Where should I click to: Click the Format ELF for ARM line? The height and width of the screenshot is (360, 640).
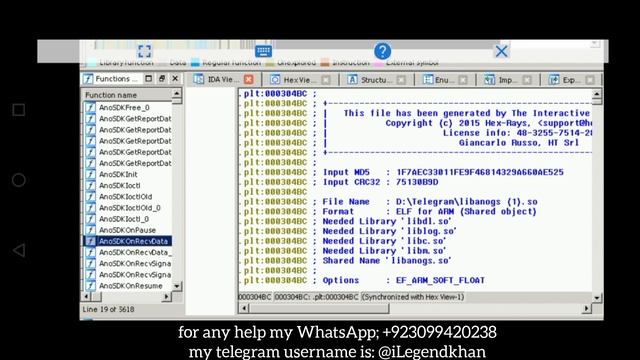(x=429, y=211)
